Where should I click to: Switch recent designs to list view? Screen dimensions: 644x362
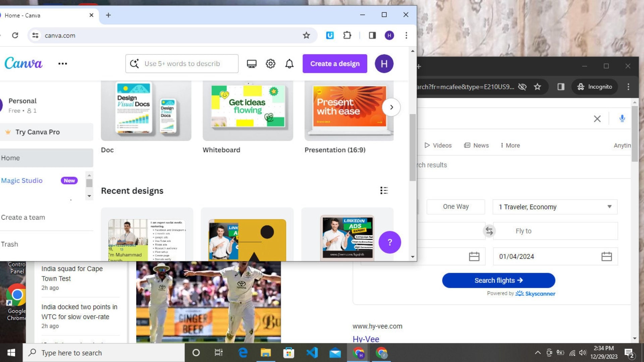pyautogui.click(x=384, y=191)
